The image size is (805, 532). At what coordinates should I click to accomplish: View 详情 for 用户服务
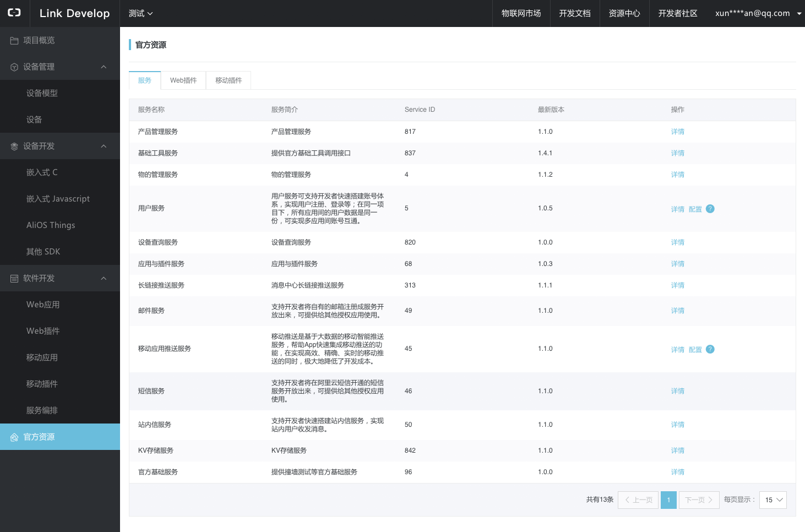678,209
